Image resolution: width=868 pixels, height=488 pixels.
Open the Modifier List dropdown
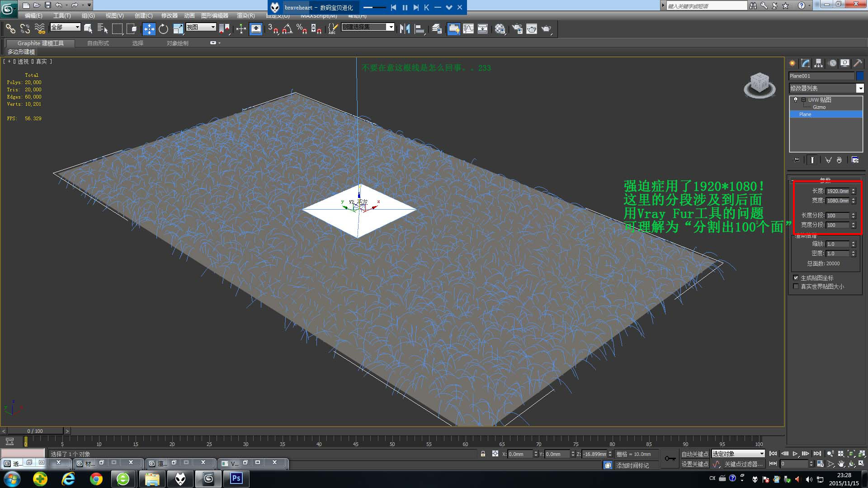(859, 88)
